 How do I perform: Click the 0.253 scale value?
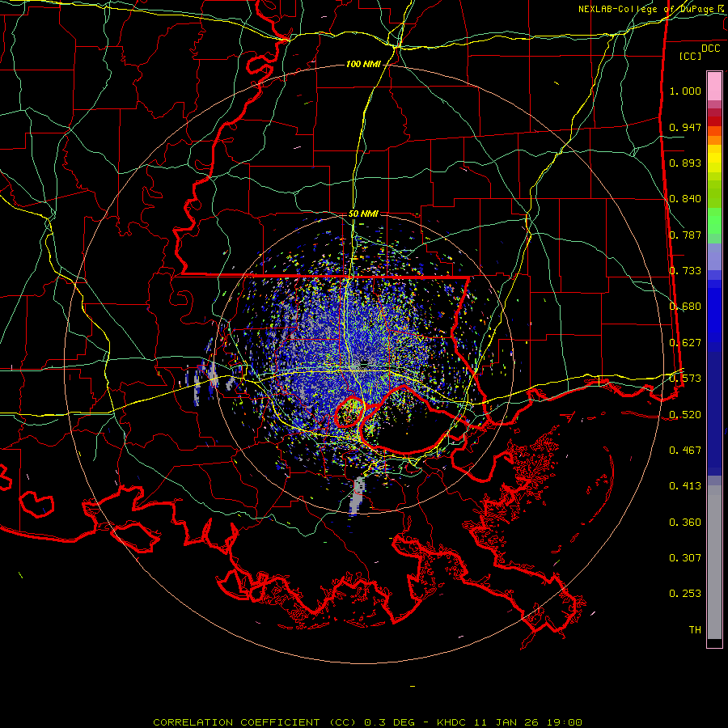(x=685, y=594)
